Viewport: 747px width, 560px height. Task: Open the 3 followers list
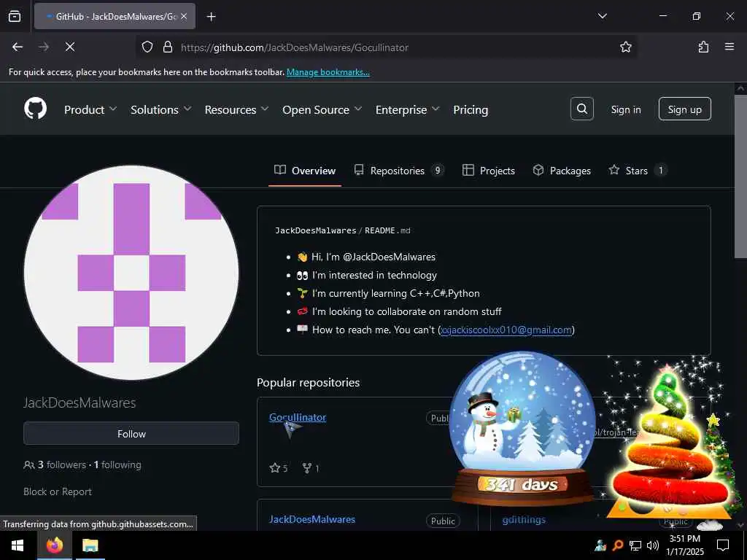tap(55, 464)
